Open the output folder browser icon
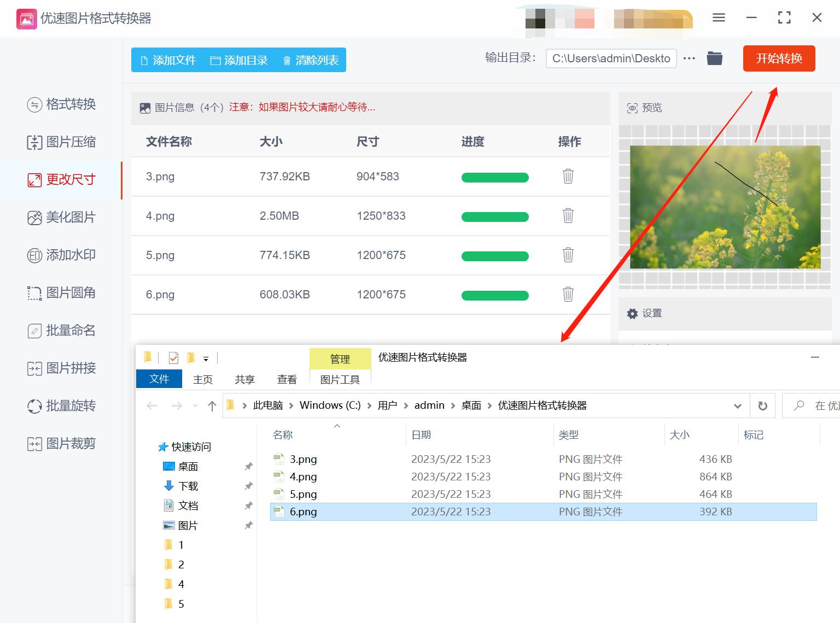Image resolution: width=840 pixels, height=623 pixels. point(714,58)
